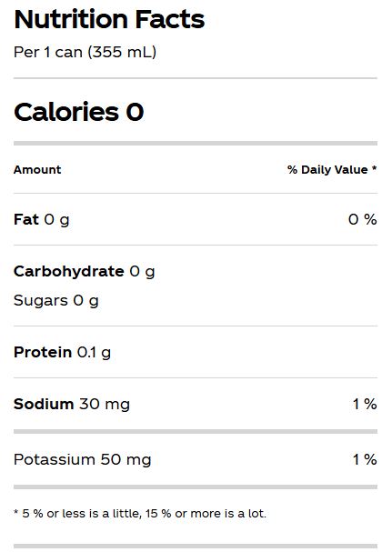Click the 1 % value for Sodium
Image resolution: width=392 pixels, height=552 pixels.
pyautogui.click(x=365, y=404)
